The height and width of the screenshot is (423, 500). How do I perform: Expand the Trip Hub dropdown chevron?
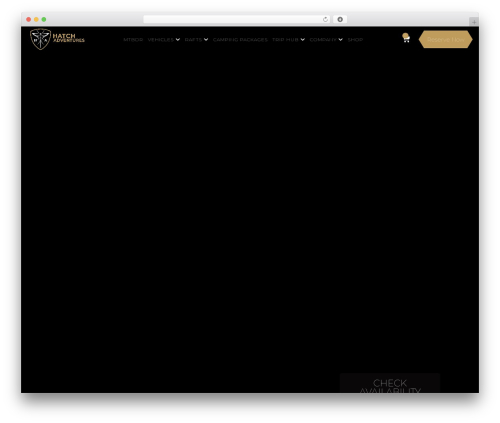(303, 39)
